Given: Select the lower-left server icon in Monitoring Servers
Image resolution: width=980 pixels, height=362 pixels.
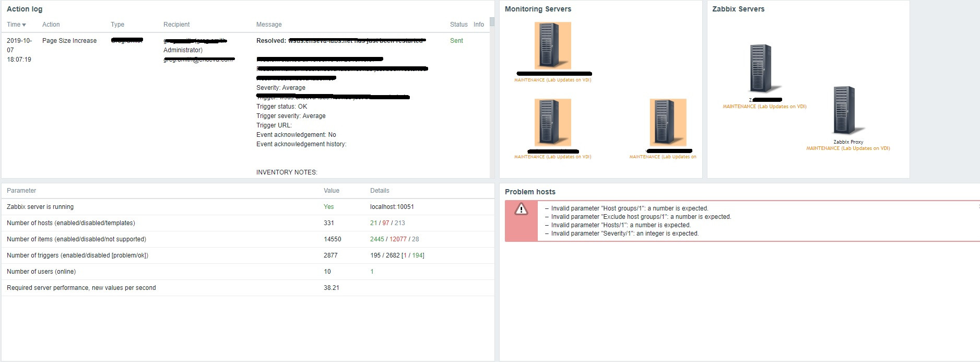Looking at the screenshot, I should (552, 122).
